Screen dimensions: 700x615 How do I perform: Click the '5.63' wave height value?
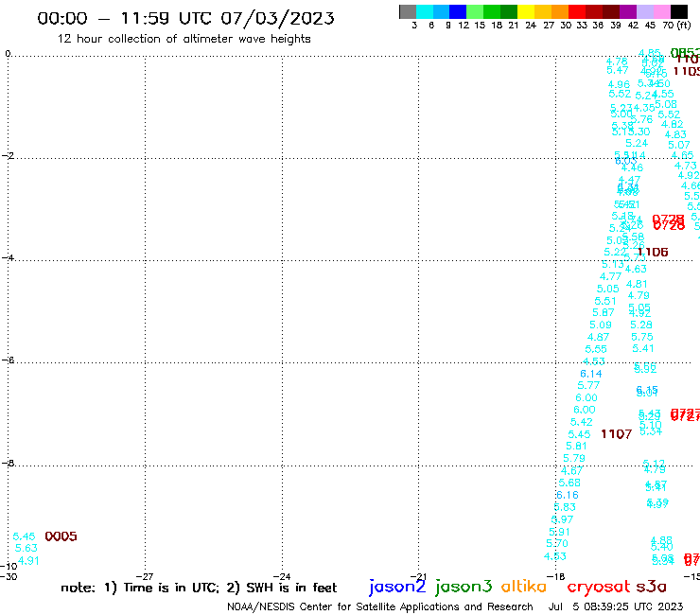coord(26,548)
